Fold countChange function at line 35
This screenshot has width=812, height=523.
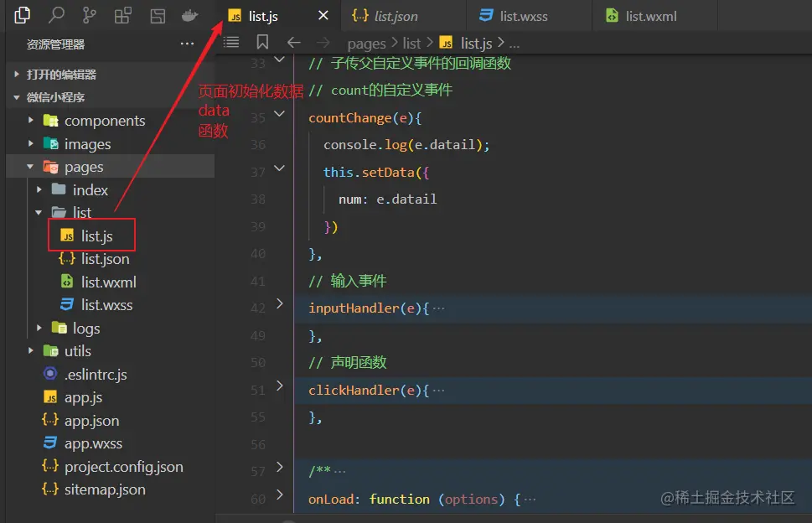(280, 114)
